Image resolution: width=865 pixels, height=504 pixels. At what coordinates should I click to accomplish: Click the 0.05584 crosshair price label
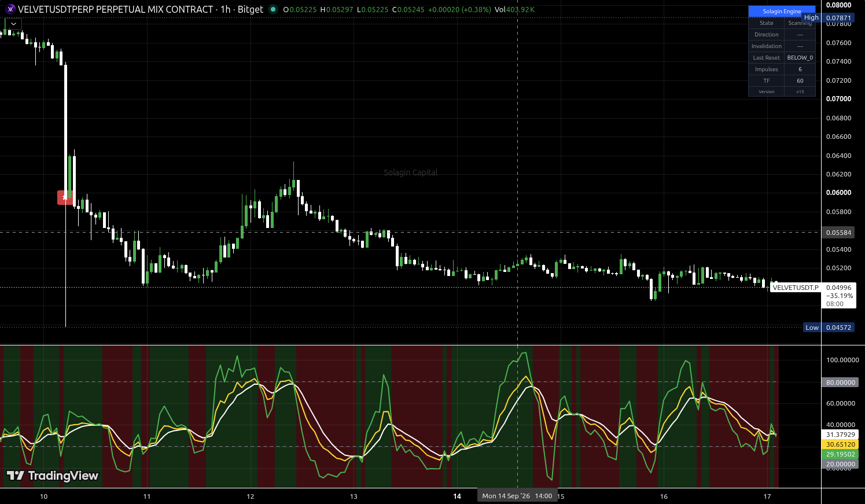(x=838, y=233)
